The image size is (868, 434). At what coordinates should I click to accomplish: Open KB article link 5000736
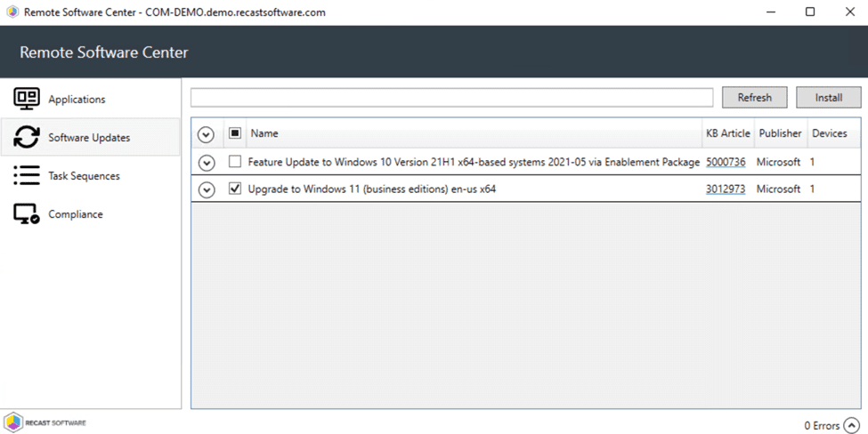(x=726, y=162)
